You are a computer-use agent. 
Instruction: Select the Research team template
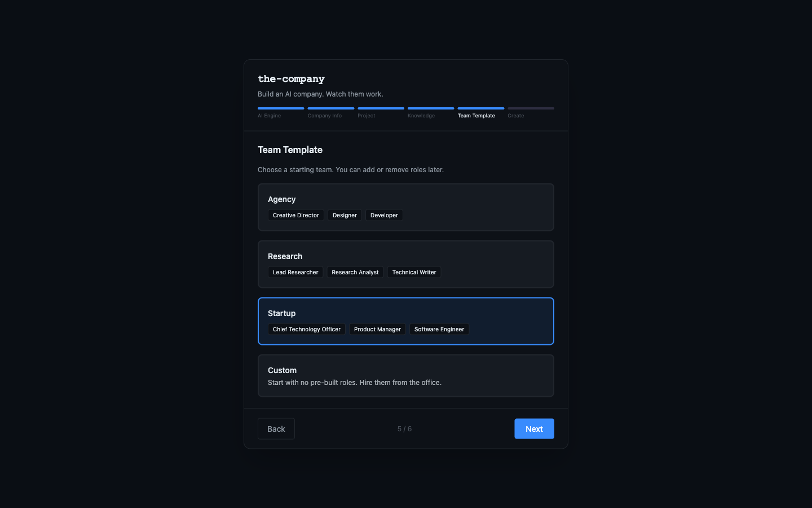pyautogui.click(x=405, y=264)
